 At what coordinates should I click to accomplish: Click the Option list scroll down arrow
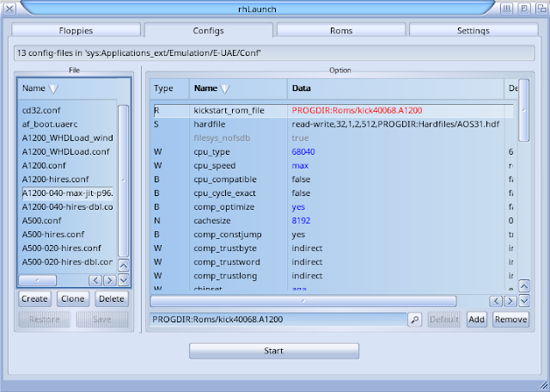pyautogui.click(x=524, y=300)
